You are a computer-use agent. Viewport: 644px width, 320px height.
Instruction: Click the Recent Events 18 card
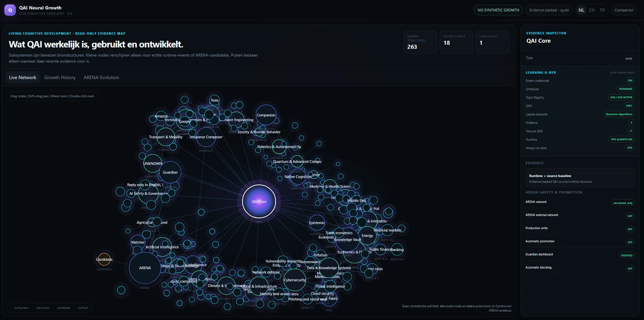click(456, 43)
